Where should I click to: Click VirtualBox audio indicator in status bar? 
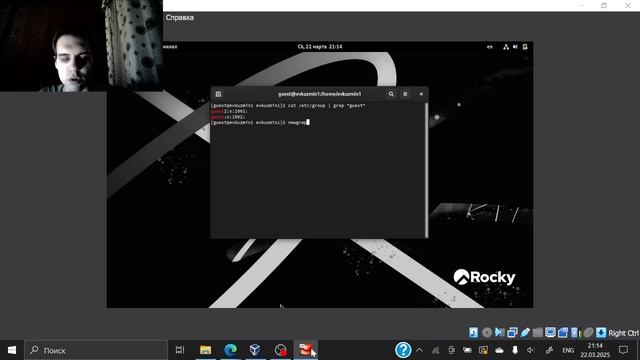click(x=500, y=333)
